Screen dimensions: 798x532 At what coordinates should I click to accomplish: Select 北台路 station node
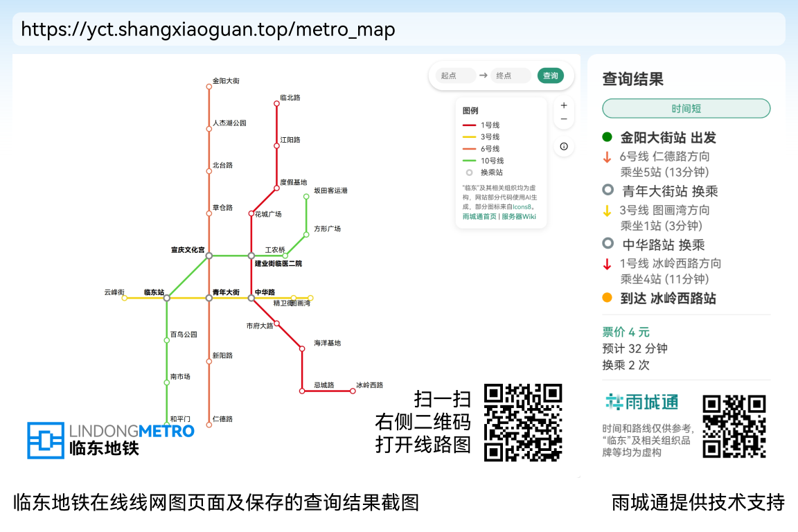tap(209, 171)
